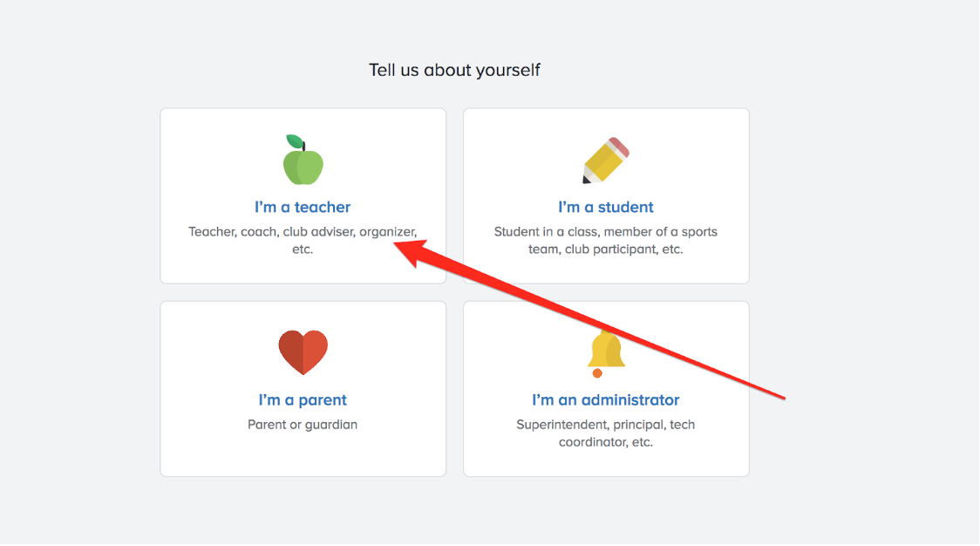Click the "Tell us about yourself" heading
Image resolution: width=980 pixels, height=546 pixels.
(454, 70)
